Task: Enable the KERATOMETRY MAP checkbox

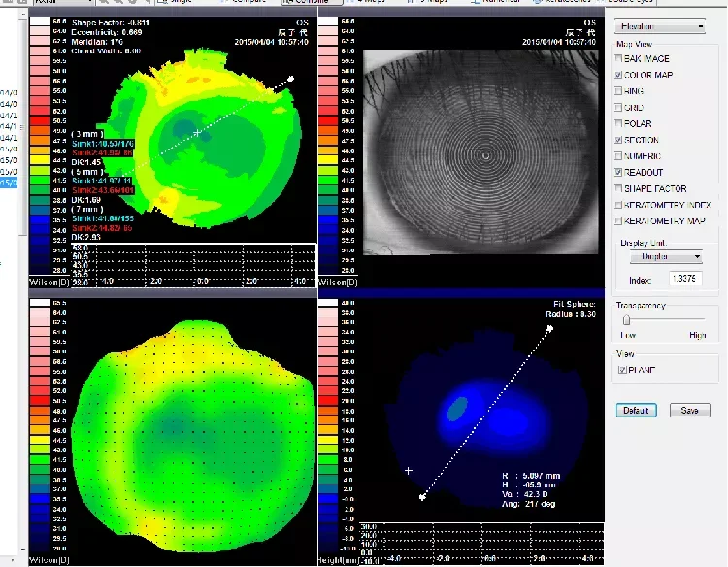Action: (620, 221)
